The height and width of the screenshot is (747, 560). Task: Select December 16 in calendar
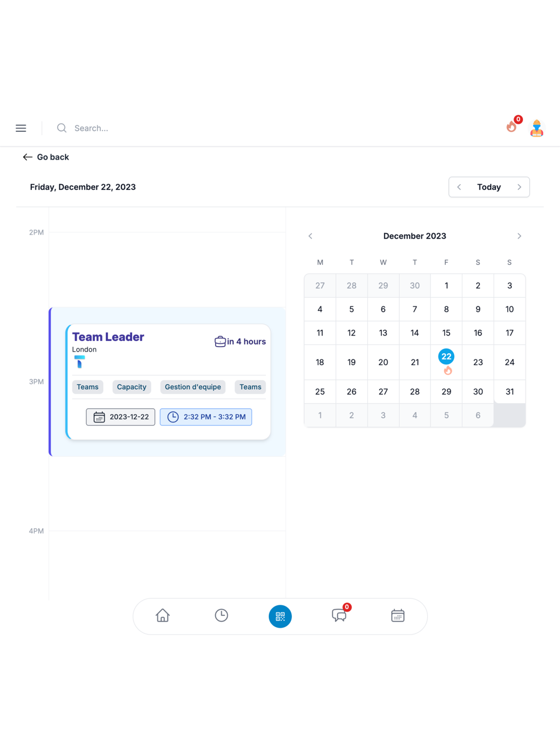[x=478, y=333]
